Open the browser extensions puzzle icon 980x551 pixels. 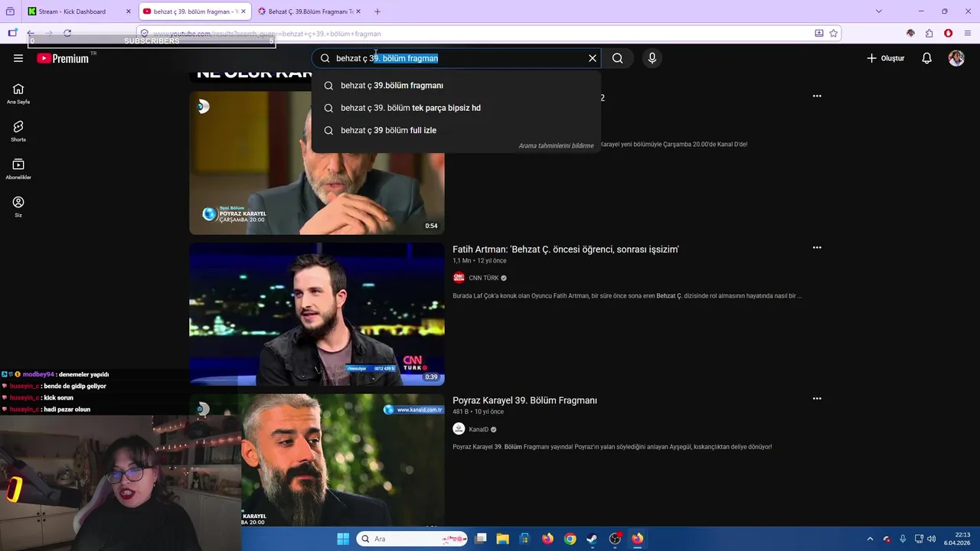click(929, 33)
